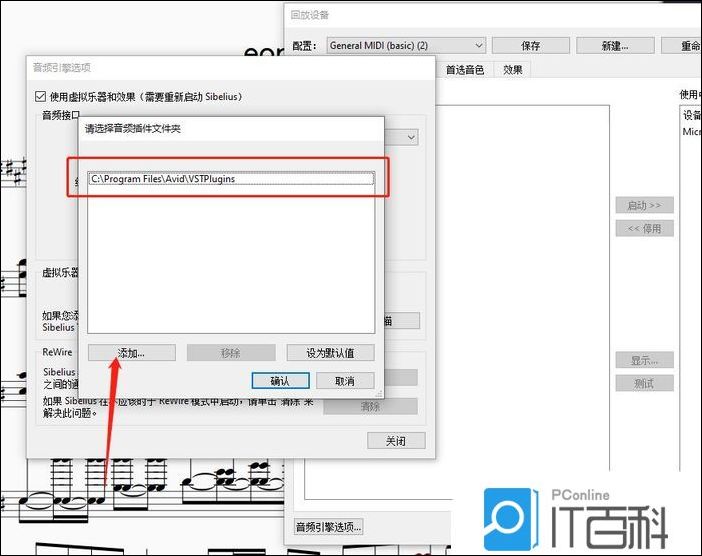Cancel the plugin folder dialog
The width and height of the screenshot is (702, 556).
click(344, 381)
